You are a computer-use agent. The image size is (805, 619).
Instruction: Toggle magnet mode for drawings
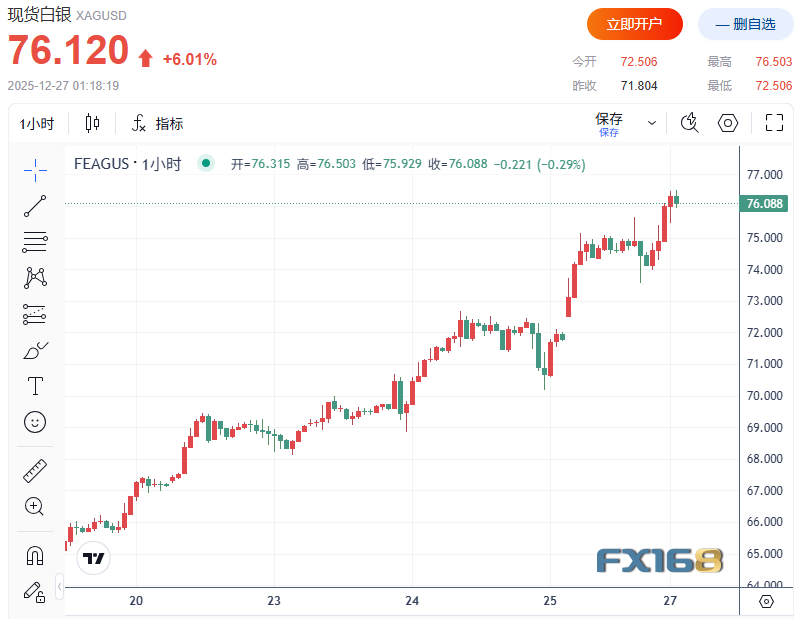[x=35, y=555]
